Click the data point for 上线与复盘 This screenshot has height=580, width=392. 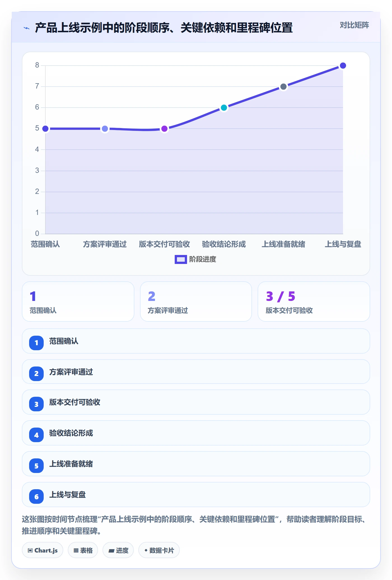point(343,66)
